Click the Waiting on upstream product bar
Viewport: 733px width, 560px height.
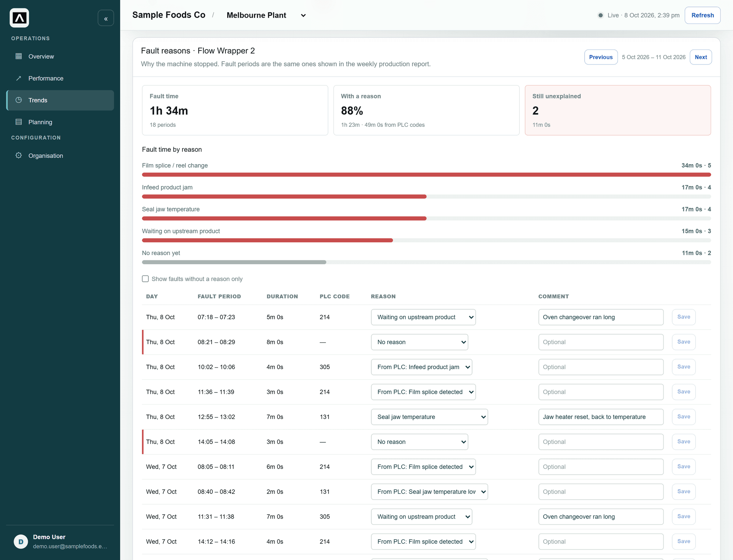[x=268, y=240]
